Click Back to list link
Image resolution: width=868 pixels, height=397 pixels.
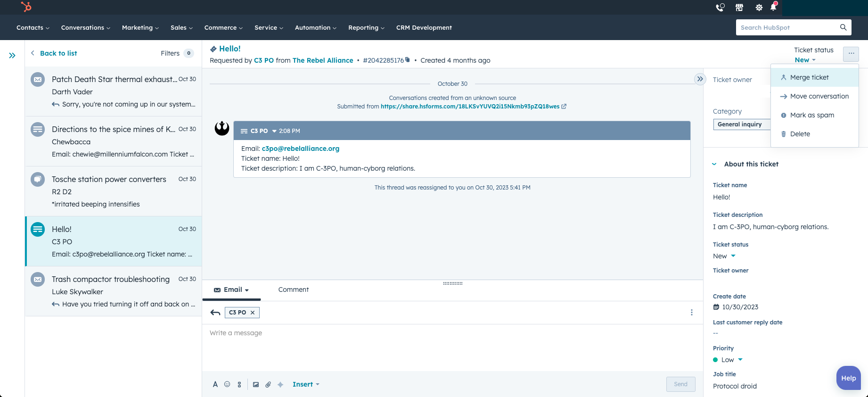click(x=58, y=53)
